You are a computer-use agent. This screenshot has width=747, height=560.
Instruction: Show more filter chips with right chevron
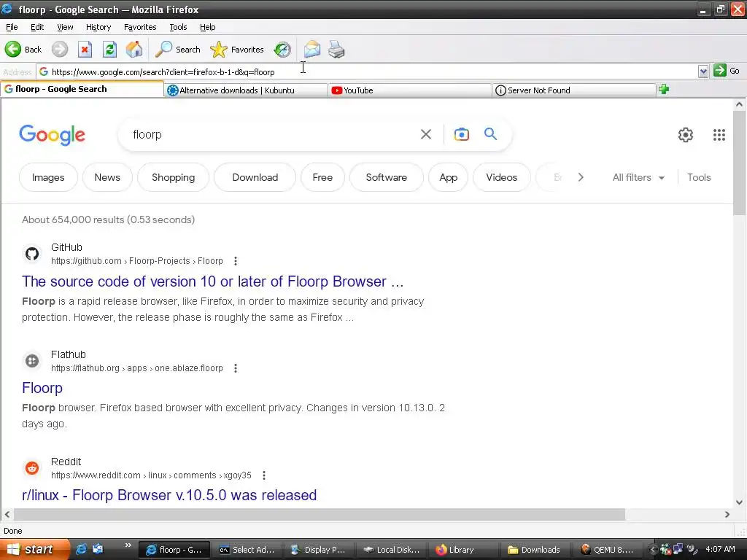coord(580,177)
